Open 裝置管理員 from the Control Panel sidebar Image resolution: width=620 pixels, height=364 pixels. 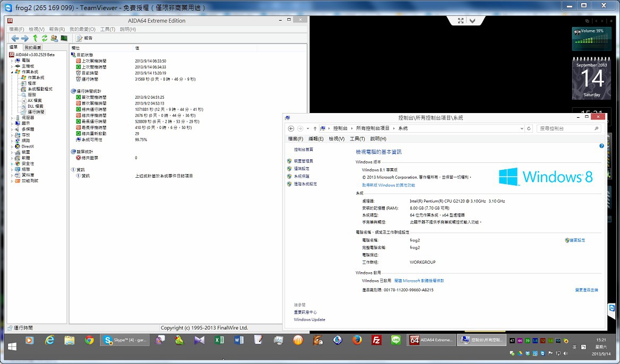[x=303, y=161]
